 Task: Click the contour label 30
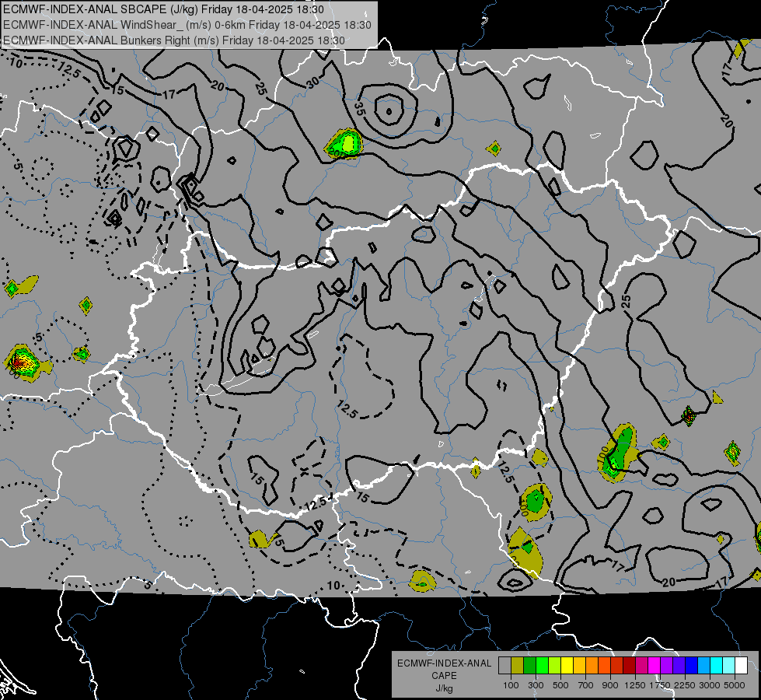313,82
